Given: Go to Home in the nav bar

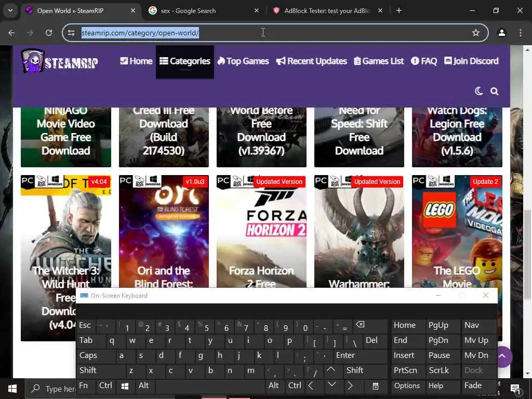Looking at the screenshot, I should tap(136, 61).
